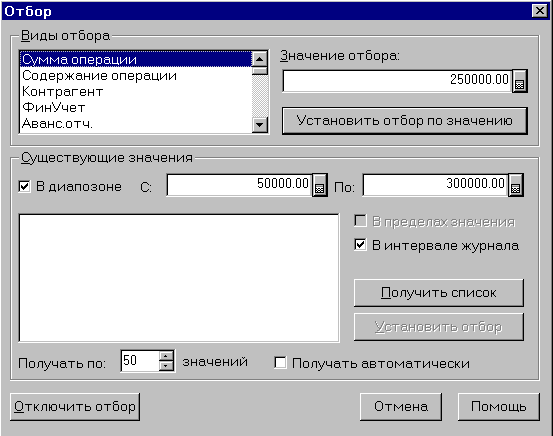Click the Получить список button

tap(438, 292)
